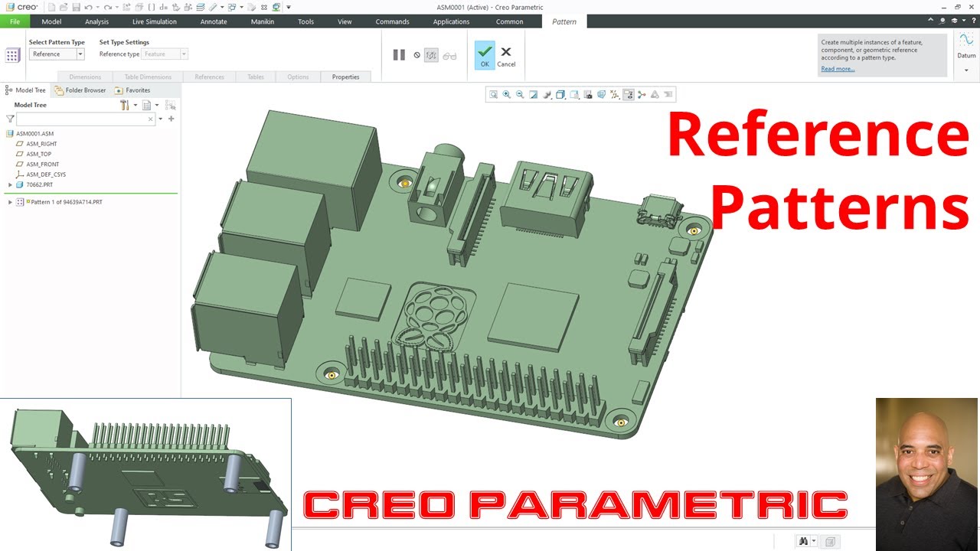This screenshot has width=980, height=551.
Task: Switch to the Manikin ribbon tab
Action: pyautogui.click(x=263, y=21)
